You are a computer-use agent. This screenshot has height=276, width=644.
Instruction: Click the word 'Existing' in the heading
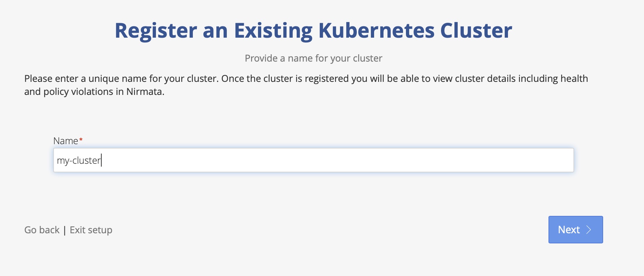273,31
